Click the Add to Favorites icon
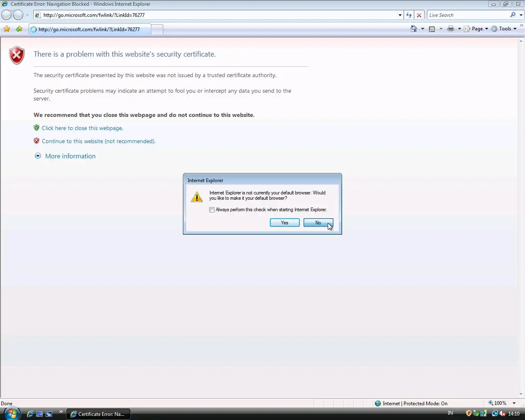The image size is (525, 420). pos(19,29)
